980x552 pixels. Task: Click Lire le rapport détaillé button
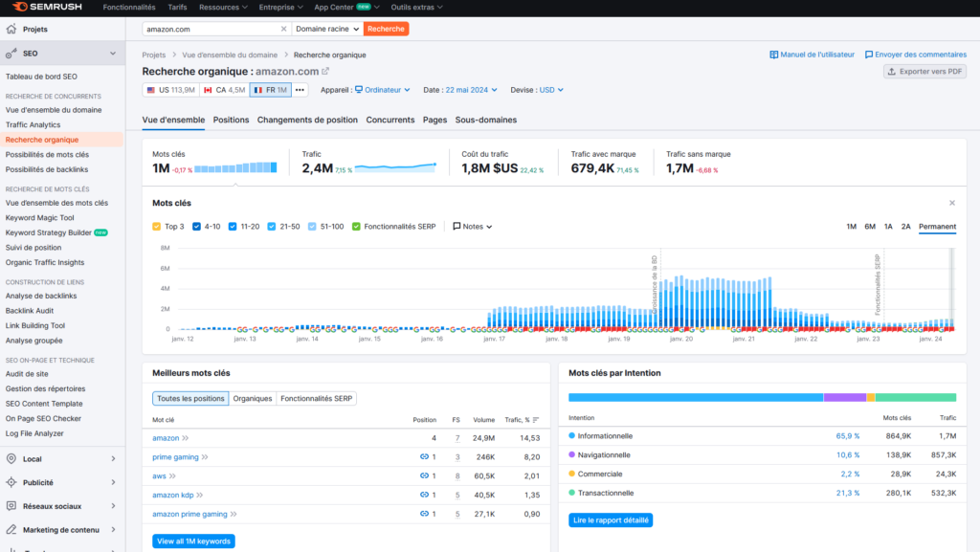coord(611,520)
